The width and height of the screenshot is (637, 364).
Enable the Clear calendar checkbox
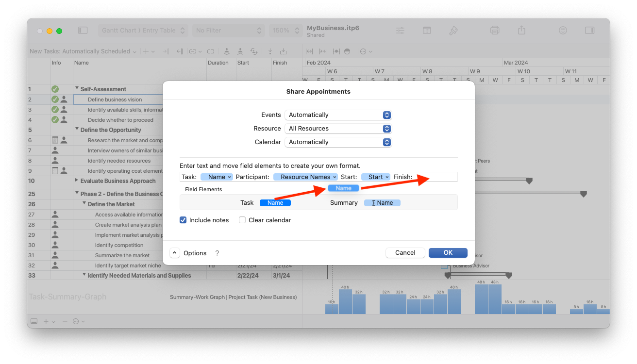point(242,220)
